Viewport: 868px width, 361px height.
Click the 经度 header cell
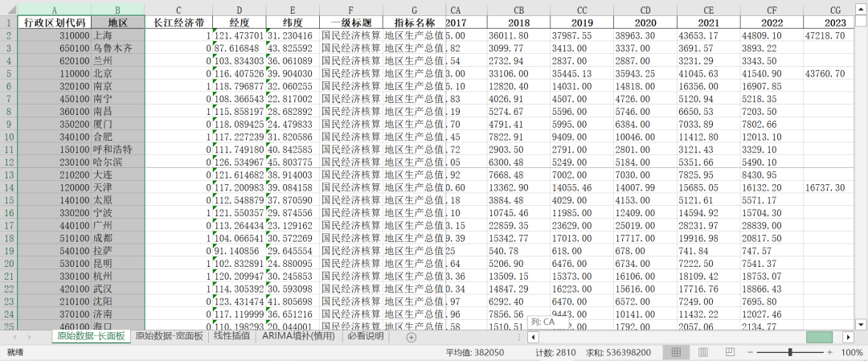tap(240, 23)
